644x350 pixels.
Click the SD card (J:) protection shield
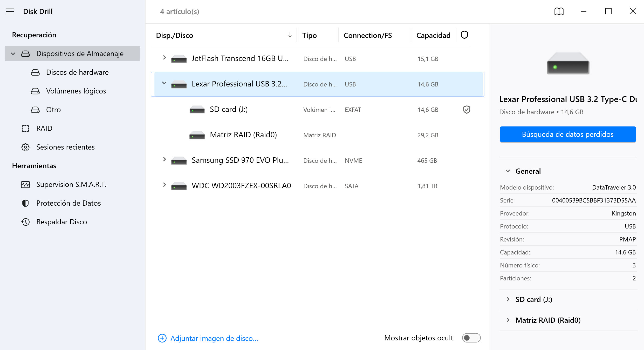[x=467, y=110]
